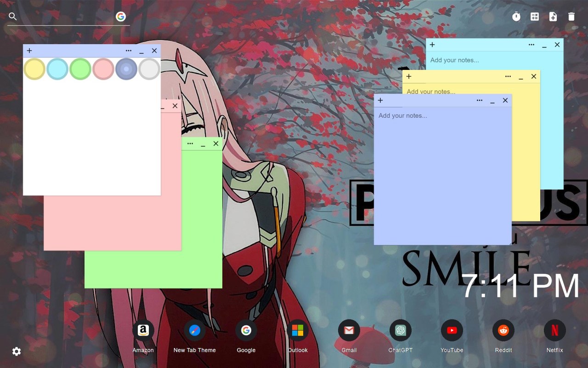588x368 pixels.
Task: Select yellow note color swatch
Action: 34,69
